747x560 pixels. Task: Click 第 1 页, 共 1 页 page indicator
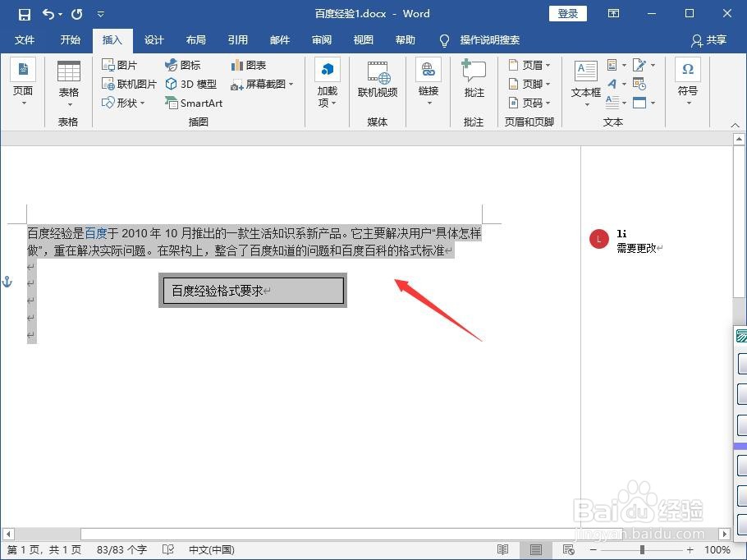point(45,550)
